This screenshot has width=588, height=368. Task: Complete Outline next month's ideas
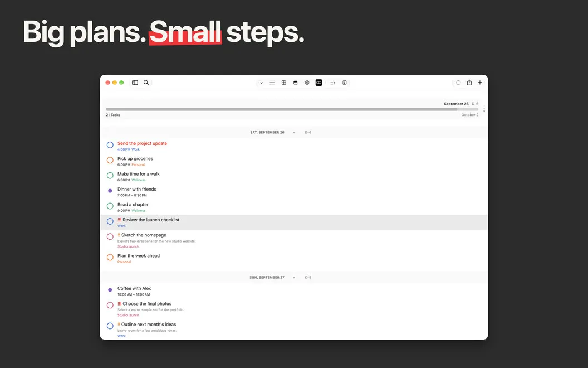110,326
